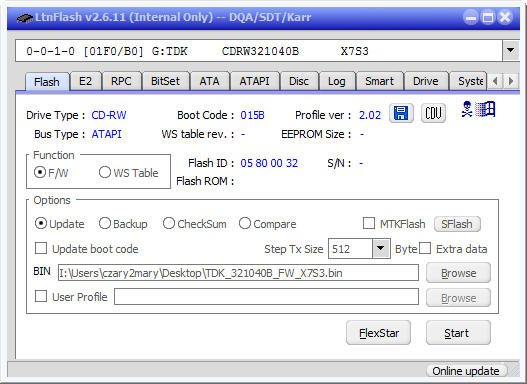527x384 pixels.
Task: Click the chip icon in title bar
Action: 25,18
